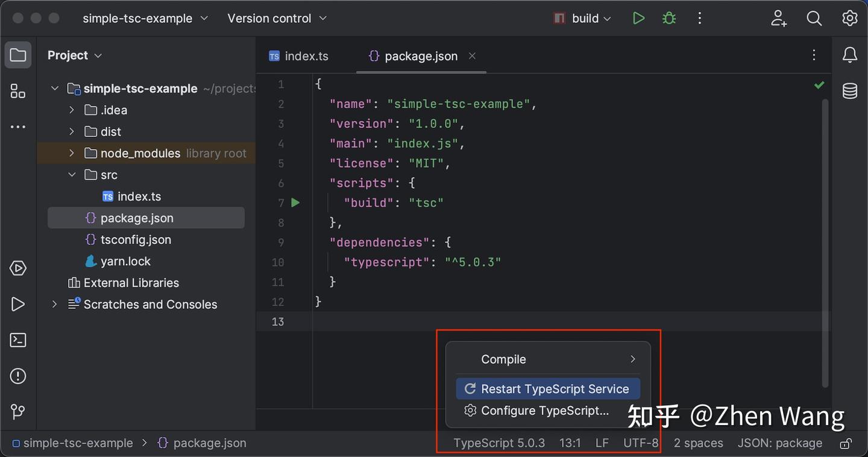The height and width of the screenshot is (457, 868).
Task: Toggle the read-only lock icon
Action: (x=846, y=444)
